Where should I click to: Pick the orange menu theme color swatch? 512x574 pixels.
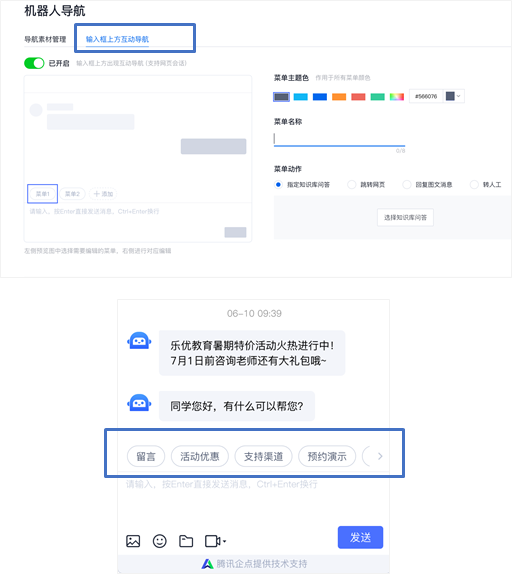(x=339, y=97)
